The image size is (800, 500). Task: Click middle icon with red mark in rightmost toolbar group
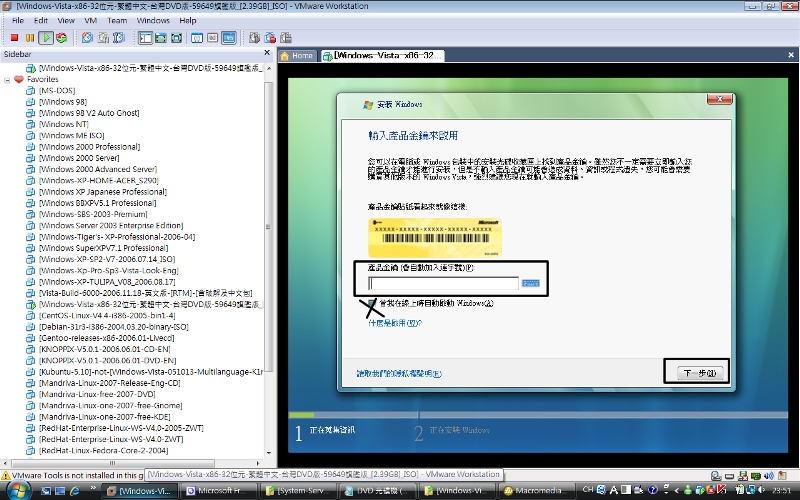point(270,38)
